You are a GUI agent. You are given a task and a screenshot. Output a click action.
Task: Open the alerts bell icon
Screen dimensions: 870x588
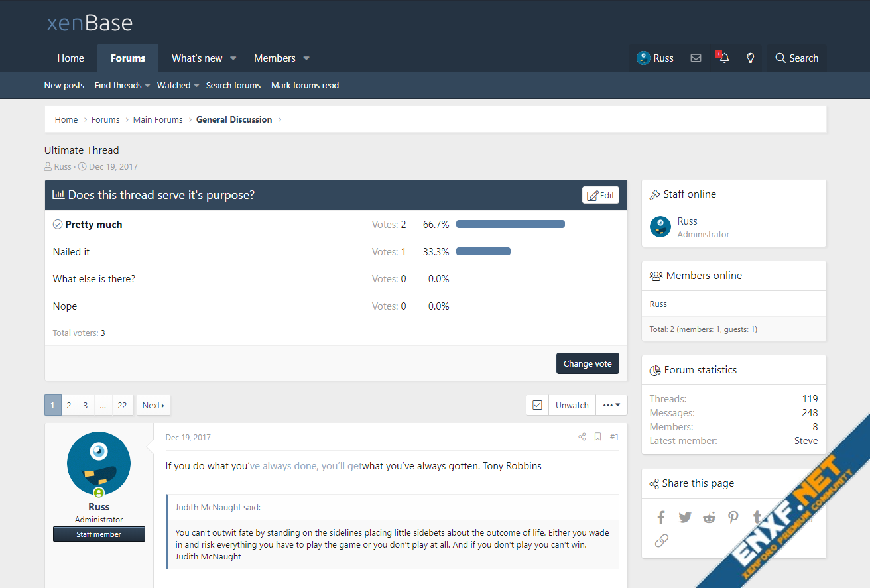click(724, 58)
